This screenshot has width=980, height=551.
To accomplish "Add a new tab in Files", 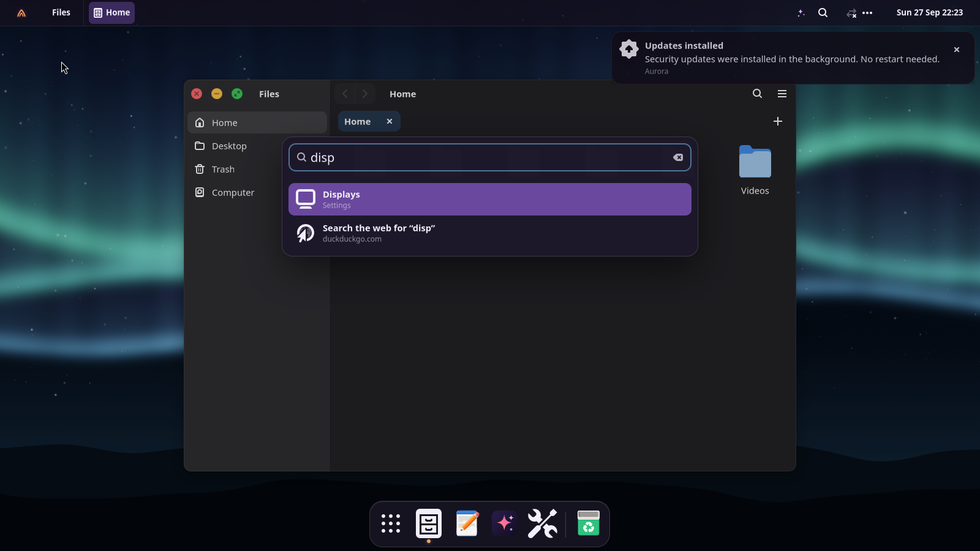I will pos(778,121).
